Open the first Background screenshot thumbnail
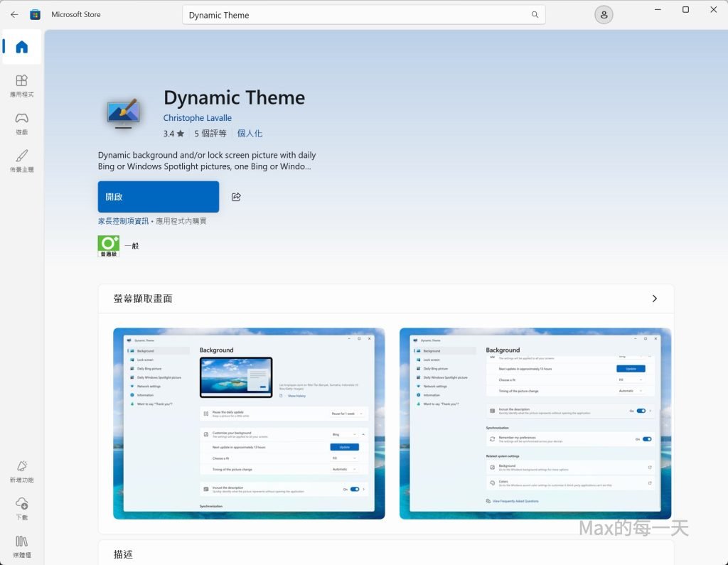This screenshot has width=728, height=565. pos(249,423)
